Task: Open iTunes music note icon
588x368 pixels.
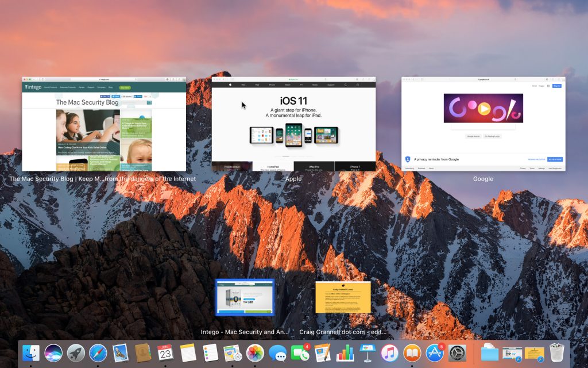Action: click(390, 353)
